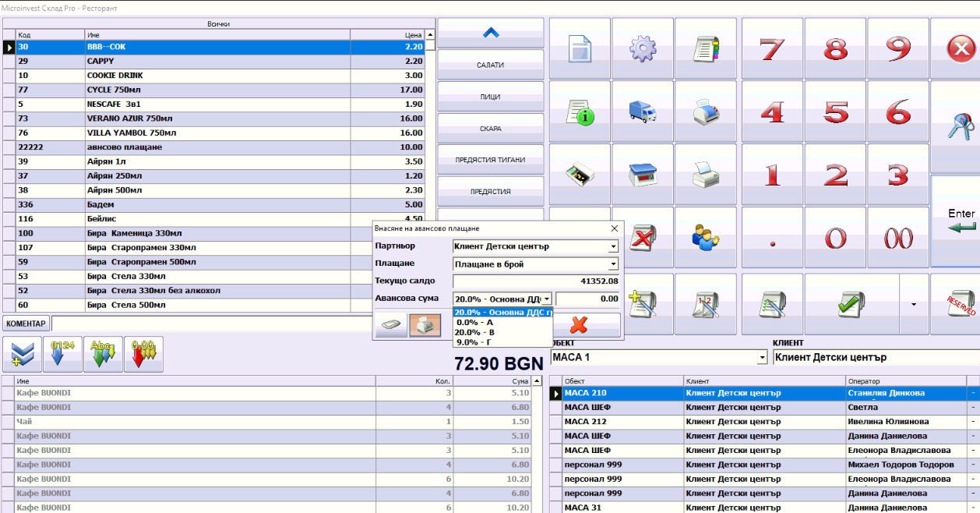980x513 pixels.
Task: Sort products by Цена column header
Action: [x=387, y=35]
